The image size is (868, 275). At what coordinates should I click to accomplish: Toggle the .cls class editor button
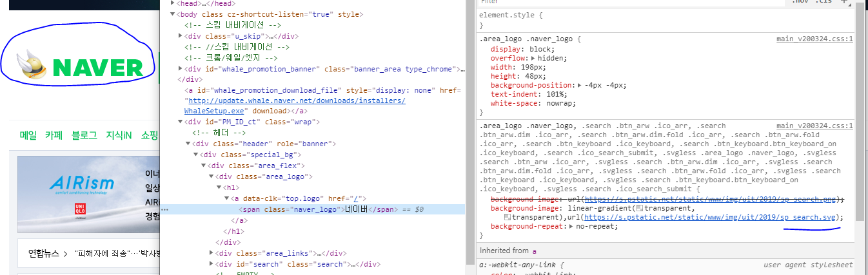(824, 3)
